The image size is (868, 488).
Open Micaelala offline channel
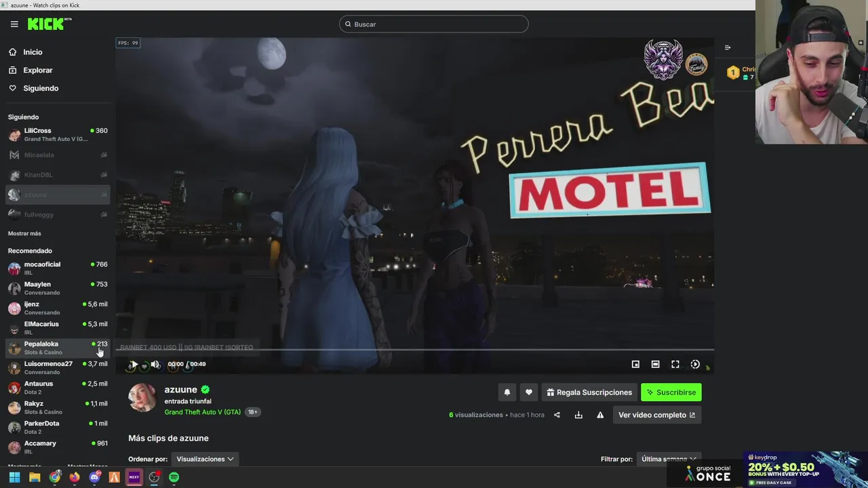pyautogui.click(x=58, y=155)
